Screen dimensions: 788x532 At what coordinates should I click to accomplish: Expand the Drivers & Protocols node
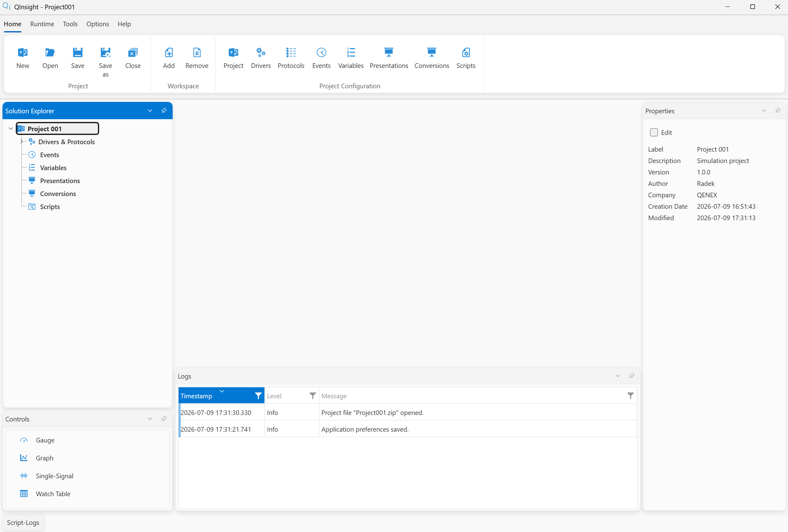tap(21, 141)
